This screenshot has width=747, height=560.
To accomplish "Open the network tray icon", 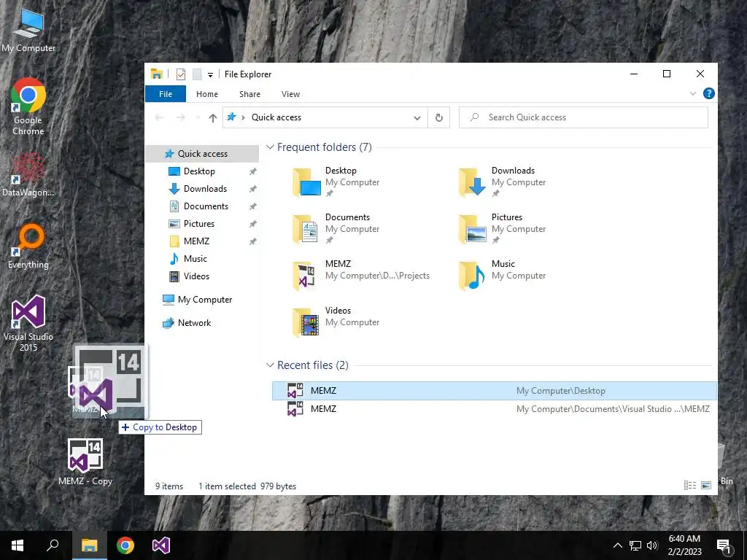I will click(635, 545).
